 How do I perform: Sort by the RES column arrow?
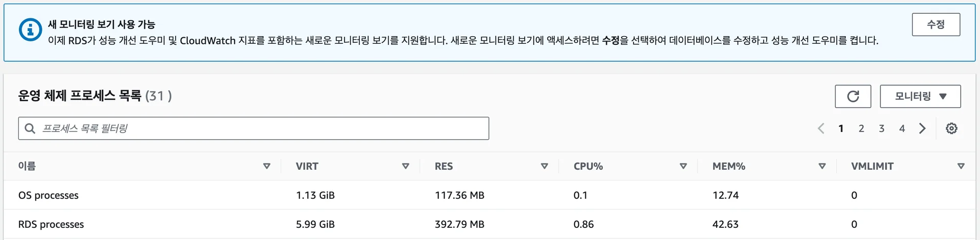pos(545,166)
